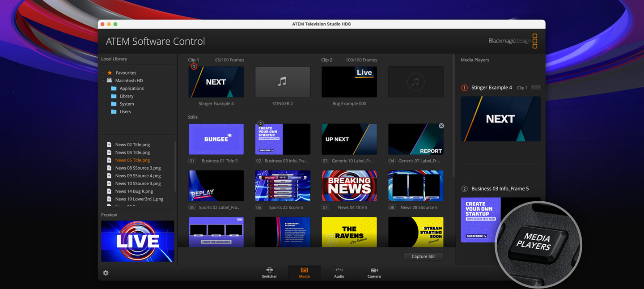644x289 pixels.
Task: Remove still 04 using the X icon
Action: 441,126
